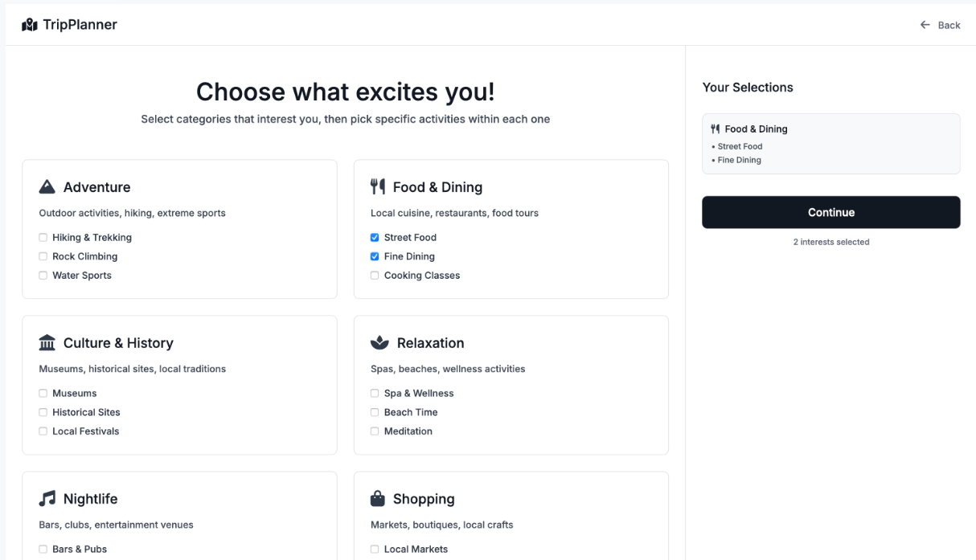976x560 pixels.
Task: Check the Cooking Classes option
Action: [x=375, y=276]
